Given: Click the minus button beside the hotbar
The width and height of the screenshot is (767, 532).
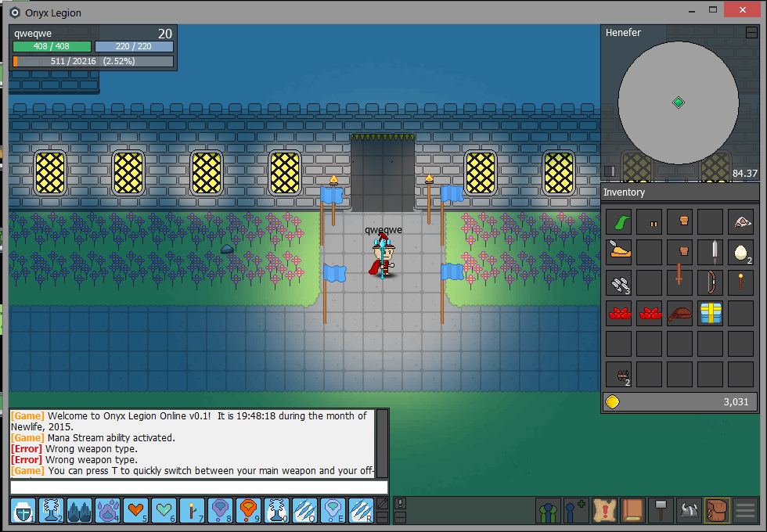Looking at the screenshot, I should click(x=383, y=517).
